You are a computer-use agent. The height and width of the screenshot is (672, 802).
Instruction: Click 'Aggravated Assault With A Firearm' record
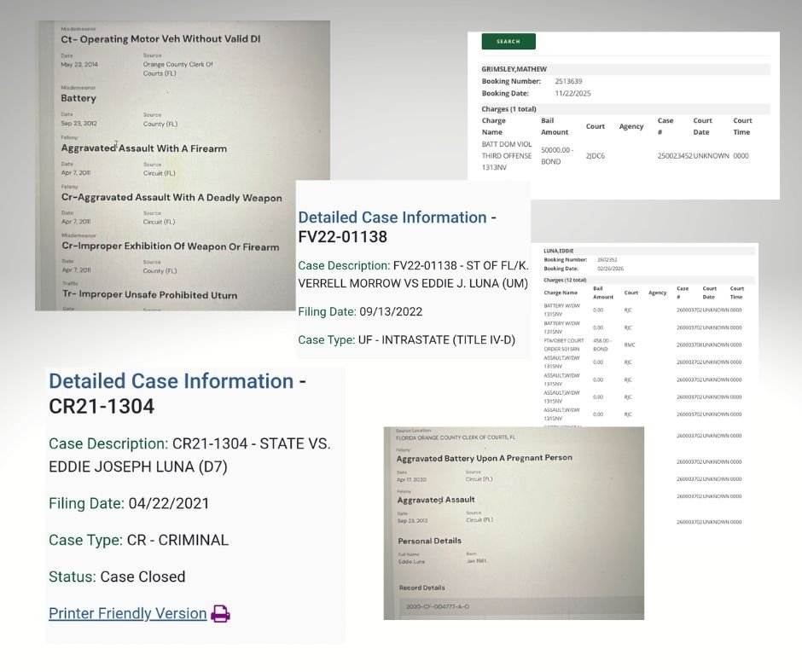point(143,148)
